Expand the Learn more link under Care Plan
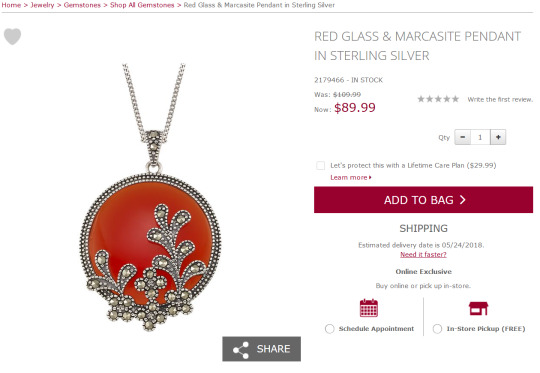 [x=351, y=177]
